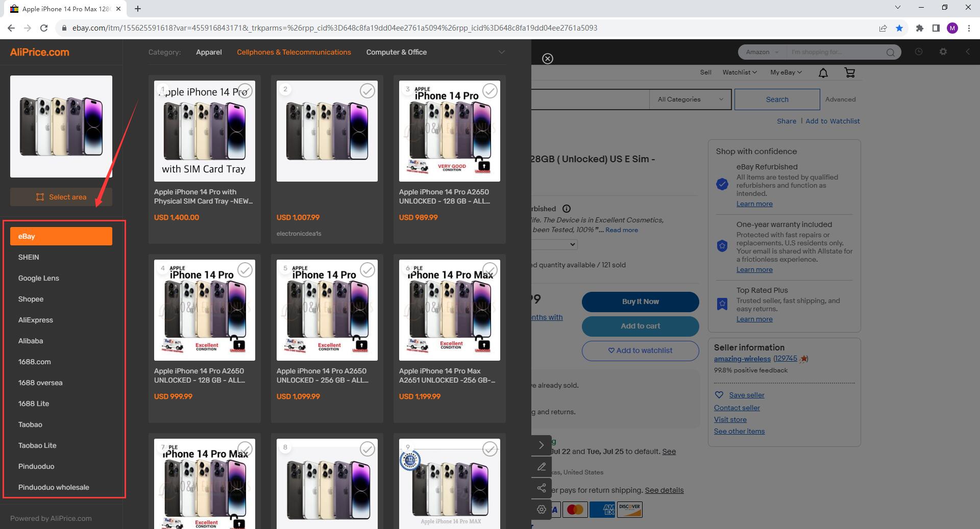Tick the checkmark on result 6
The width and height of the screenshot is (980, 529).
click(490, 270)
